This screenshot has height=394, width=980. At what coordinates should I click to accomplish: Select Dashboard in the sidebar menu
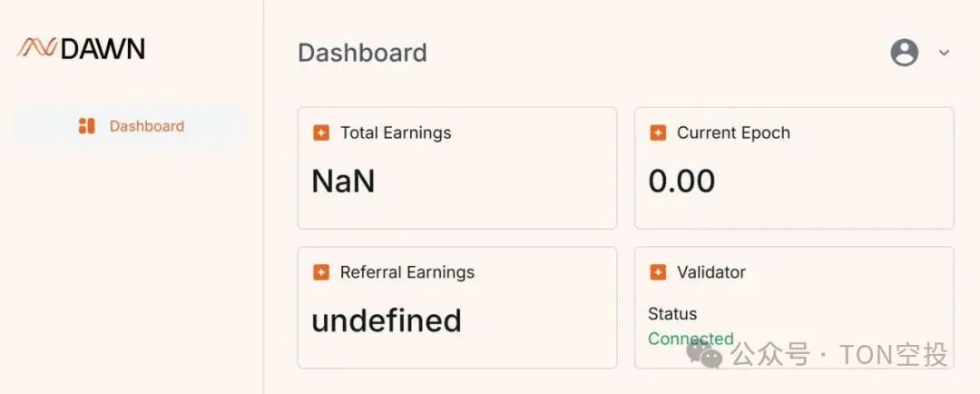132,125
